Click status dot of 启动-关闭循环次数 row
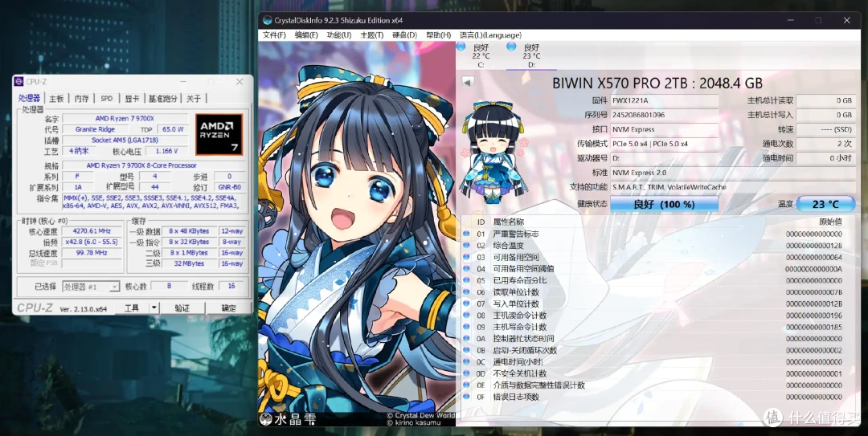868x436 pixels. tap(467, 350)
